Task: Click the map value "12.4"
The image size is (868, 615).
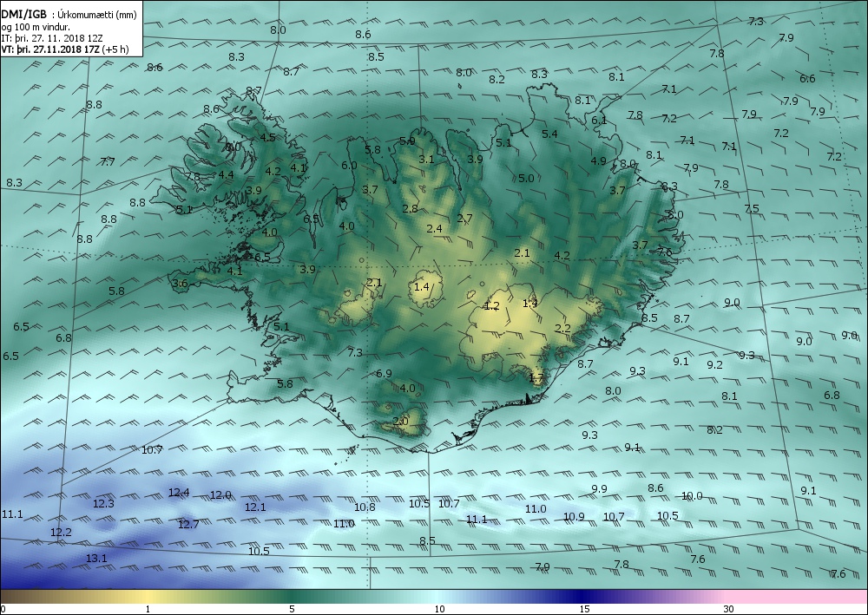Action: click(x=179, y=492)
